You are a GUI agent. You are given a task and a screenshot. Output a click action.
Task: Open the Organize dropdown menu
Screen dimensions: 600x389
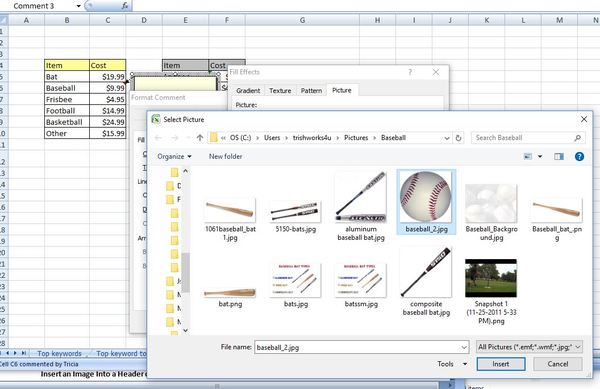(174, 156)
